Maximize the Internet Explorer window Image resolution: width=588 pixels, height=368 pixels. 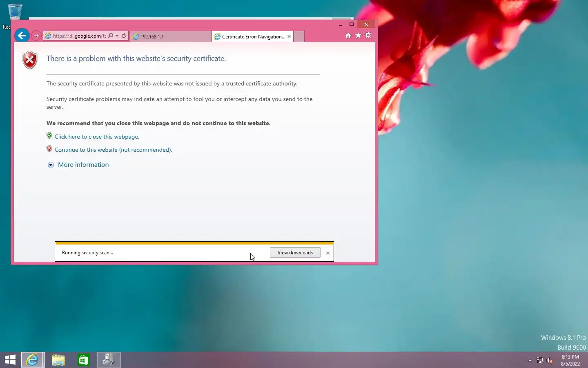tap(352, 25)
